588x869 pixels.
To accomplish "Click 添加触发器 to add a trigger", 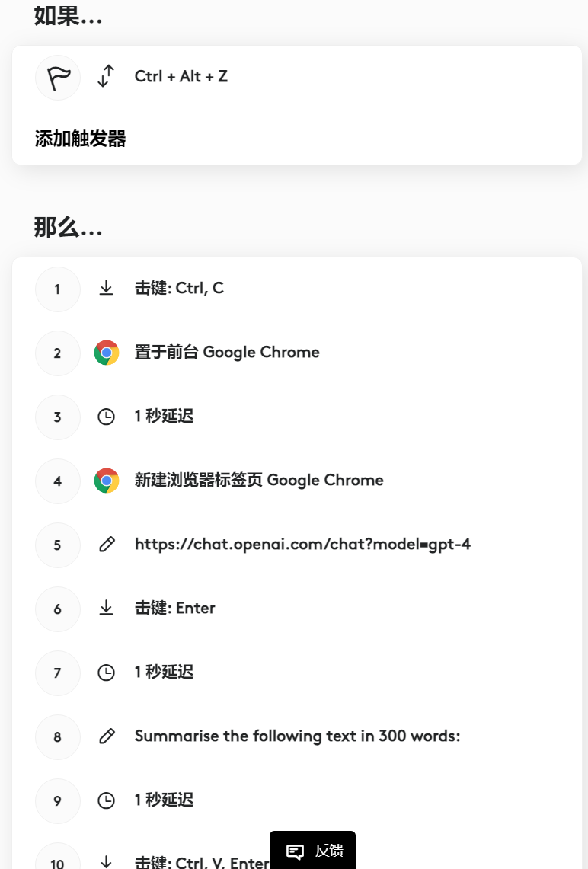I will click(80, 139).
